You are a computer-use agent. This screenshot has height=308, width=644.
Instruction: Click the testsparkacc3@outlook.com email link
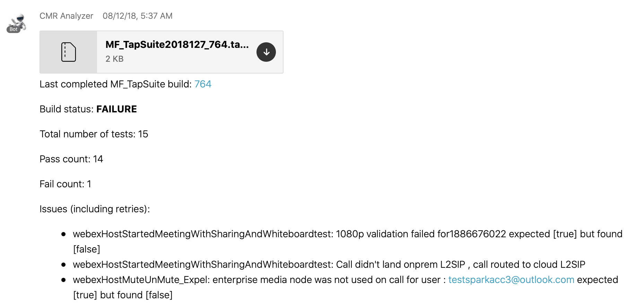point(511,280)
